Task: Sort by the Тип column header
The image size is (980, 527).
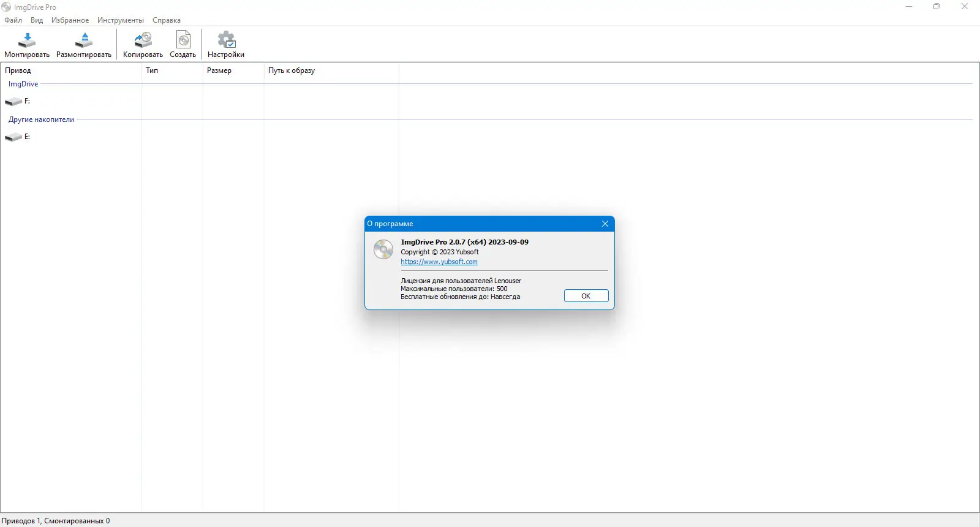Action: (x=172, y=70)
